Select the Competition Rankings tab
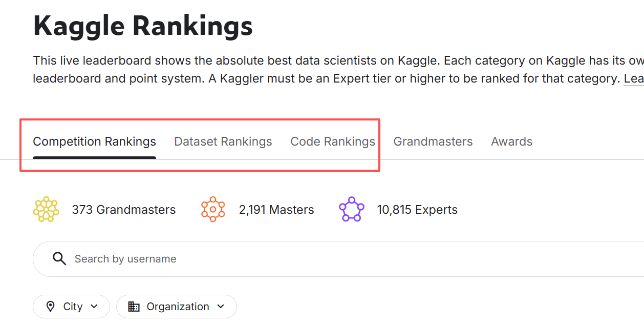 (94, 141)
